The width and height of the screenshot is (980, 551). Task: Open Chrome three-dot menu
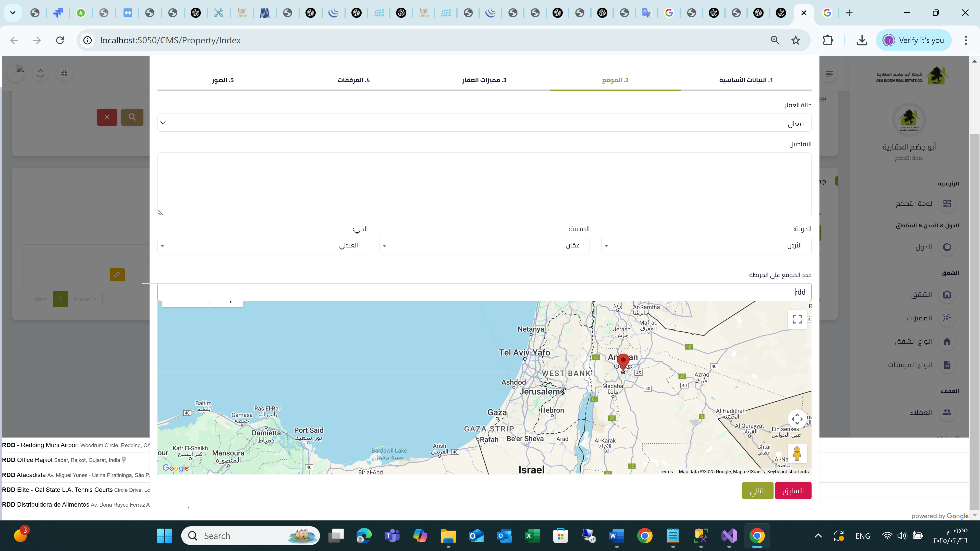[x=965, y=40]
